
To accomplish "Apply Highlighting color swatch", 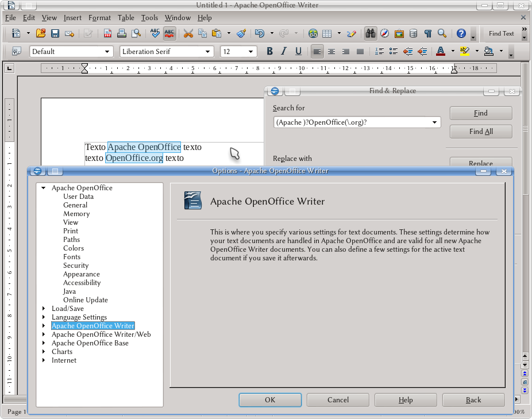I will click(x=464, y=51).
